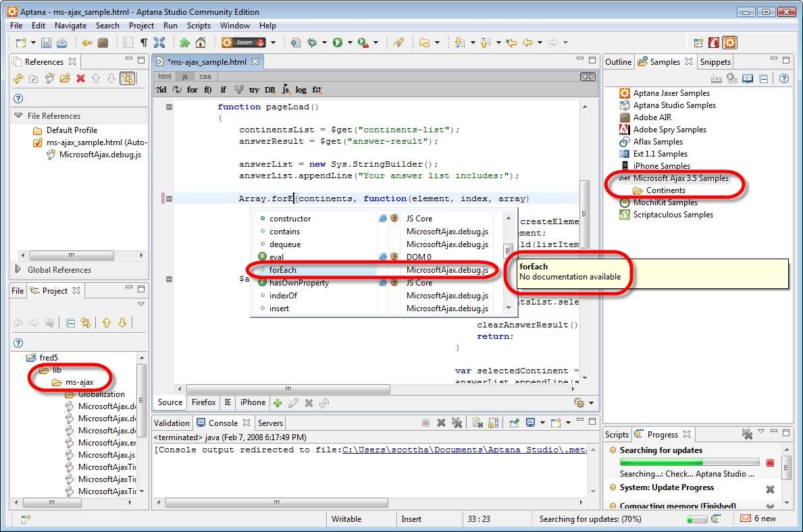The image size is (803, 532).
Task: Click the Searching for updates progress bar
Action: pyautogui.click(x=690, y=462)
